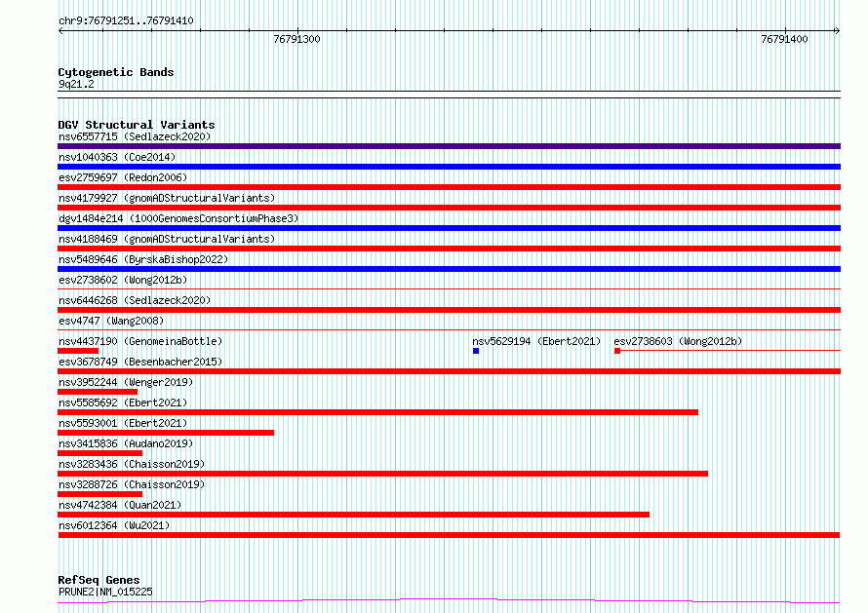Viewport: 868px width, 613px height.
Task: Click the red nsv4742384 variant bar
Action: [353, 515]
